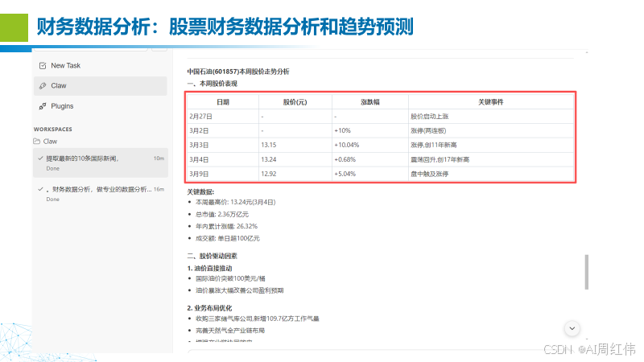Click the 3月9日 date cell
This screenshot has width=644, height=362.
(x=223, y=174)
